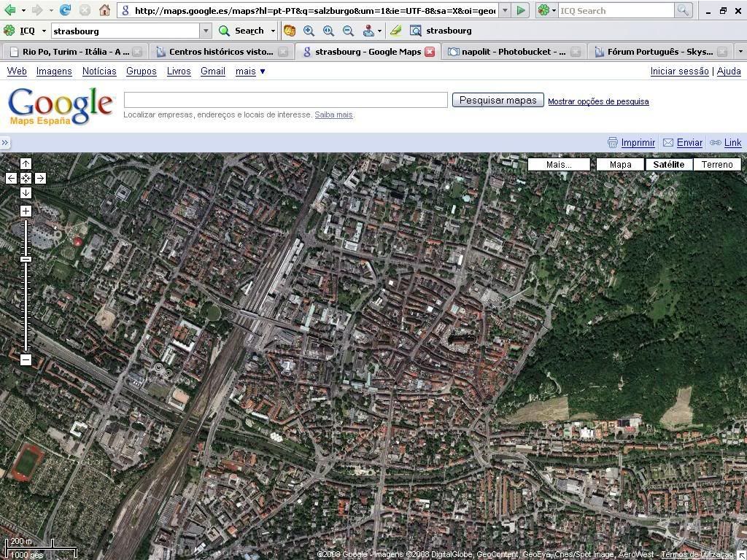Pan the map right with arrow
This screenshot has height=560, width=747.
coord(40,178)
